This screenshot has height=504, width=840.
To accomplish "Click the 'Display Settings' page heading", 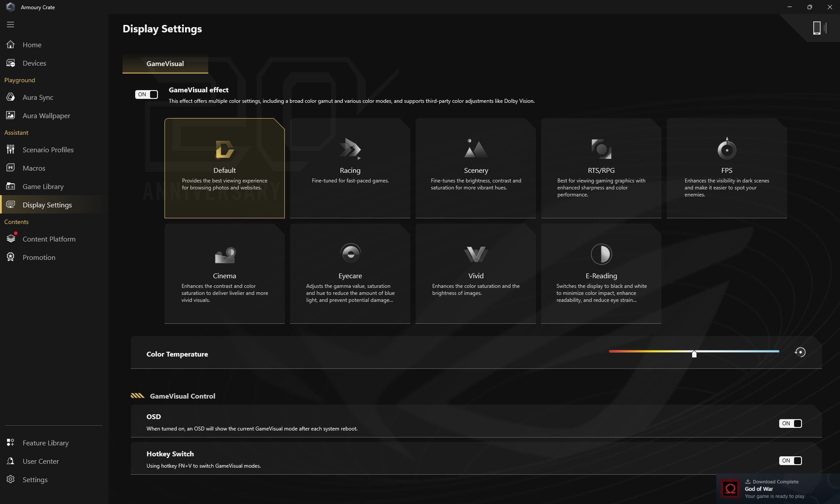I will [162, 29].
